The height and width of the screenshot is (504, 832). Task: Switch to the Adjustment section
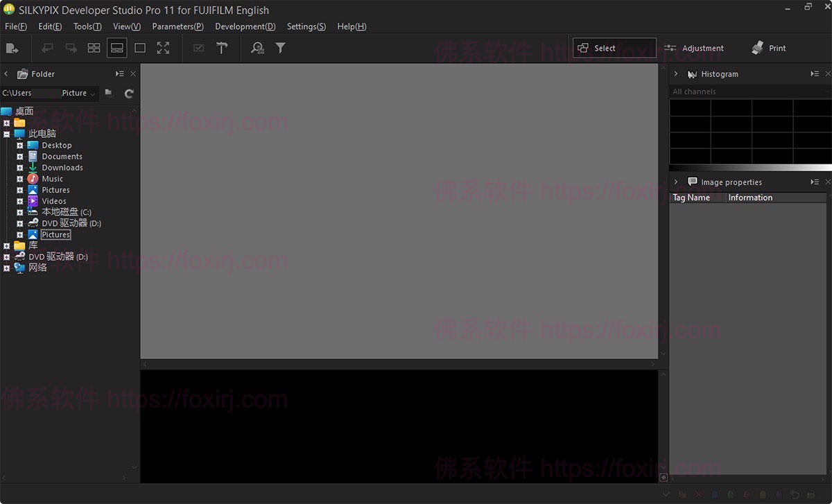pyautogui.click(x=694, y=48)
